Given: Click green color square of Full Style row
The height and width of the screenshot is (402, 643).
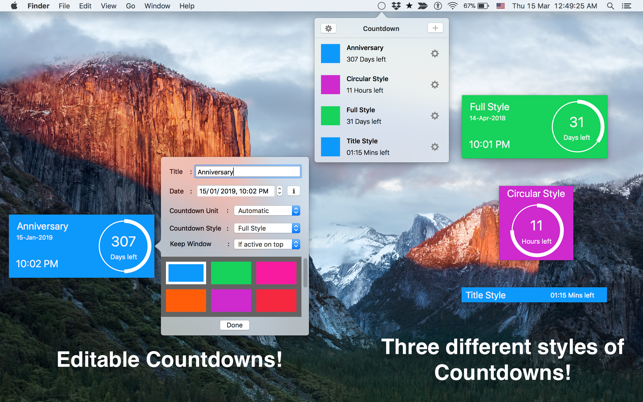Looking at the screenshot, I should point(330,116).
